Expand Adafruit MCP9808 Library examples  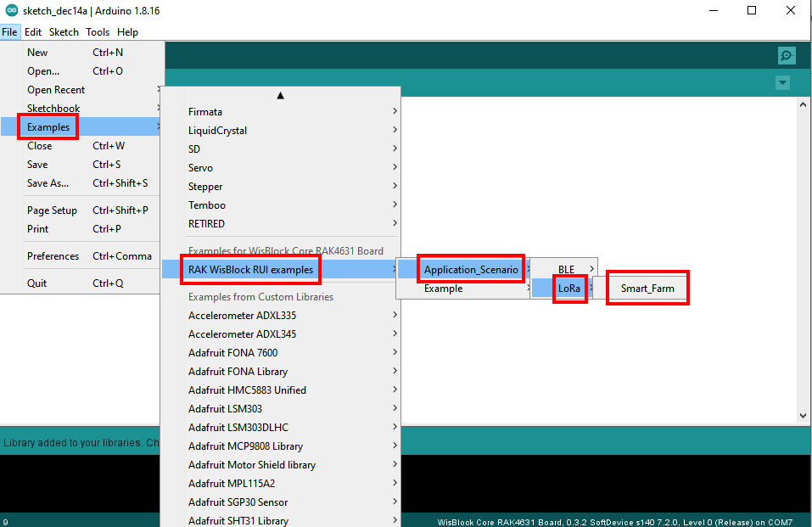coord(280,446)
